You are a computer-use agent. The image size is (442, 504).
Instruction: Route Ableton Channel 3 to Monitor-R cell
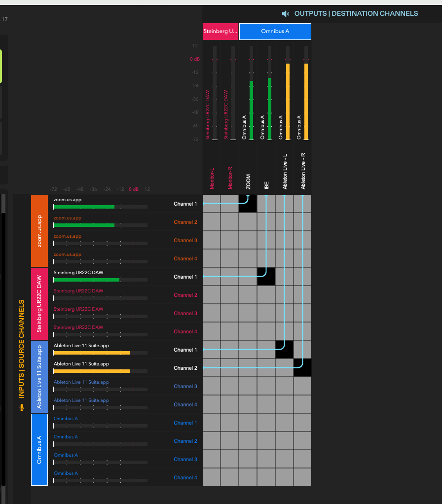click(229, 386)
